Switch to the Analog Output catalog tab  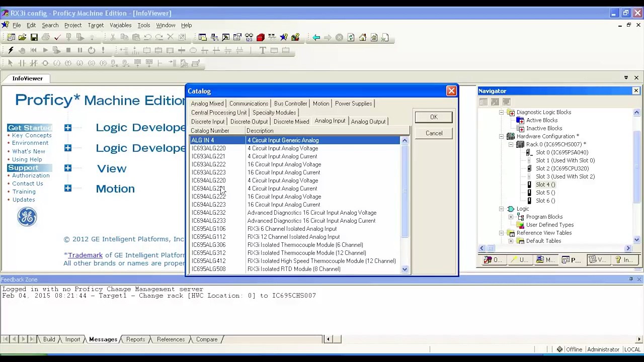point(368,122)
